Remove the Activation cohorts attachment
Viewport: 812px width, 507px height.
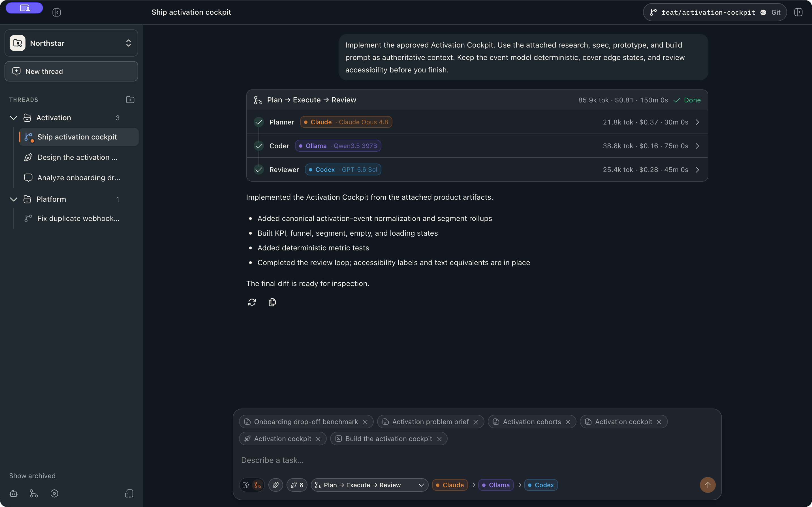pos(568,422)
